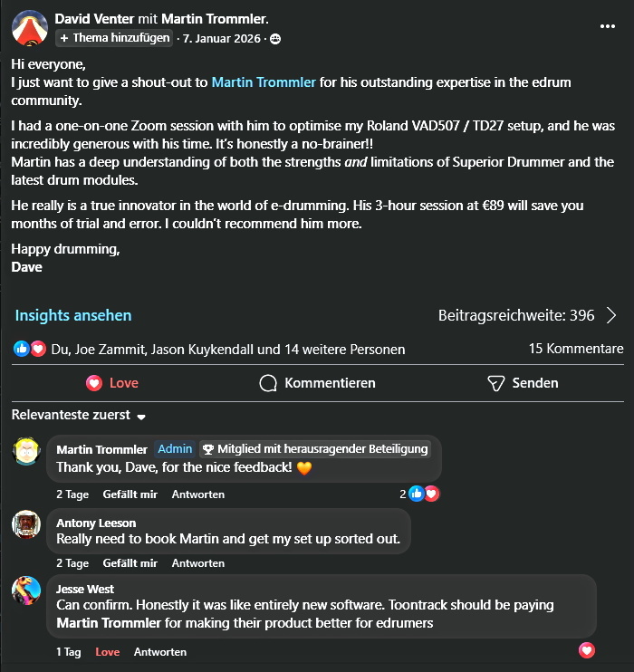This screenshot has height=672, width=634.
Task: Click the post audience privacy icon
Action: click(275, 38)
